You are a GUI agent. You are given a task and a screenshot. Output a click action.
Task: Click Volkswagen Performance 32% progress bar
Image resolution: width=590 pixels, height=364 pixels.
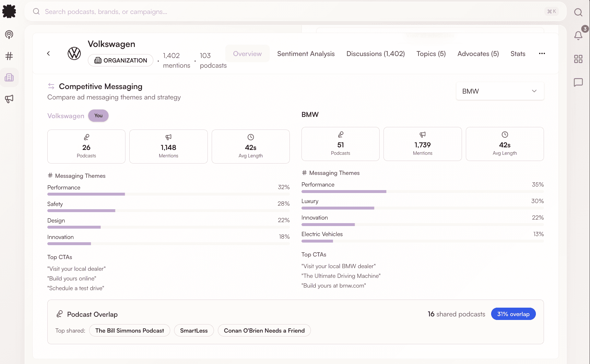click(x=169, y=194)
